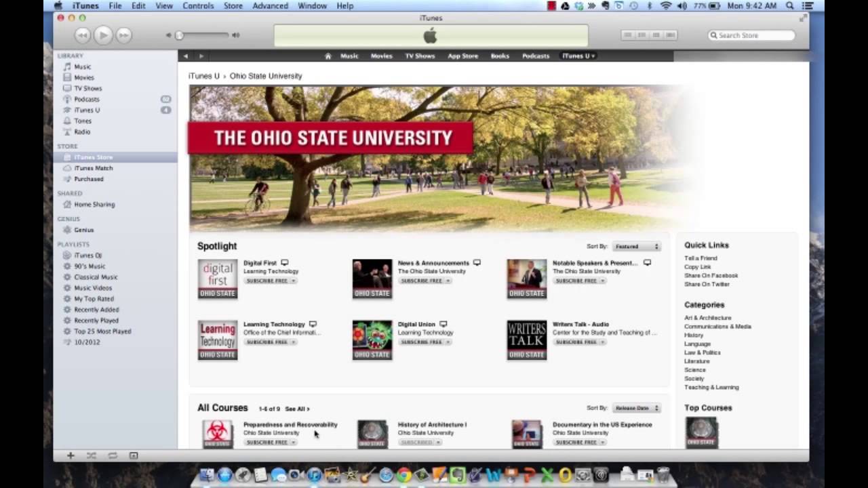This screenshot has width=868, height=488.
Task: Click the Spotlight magnifier in the menu bar
Action: pyautogui.click(x=790, y=5)
